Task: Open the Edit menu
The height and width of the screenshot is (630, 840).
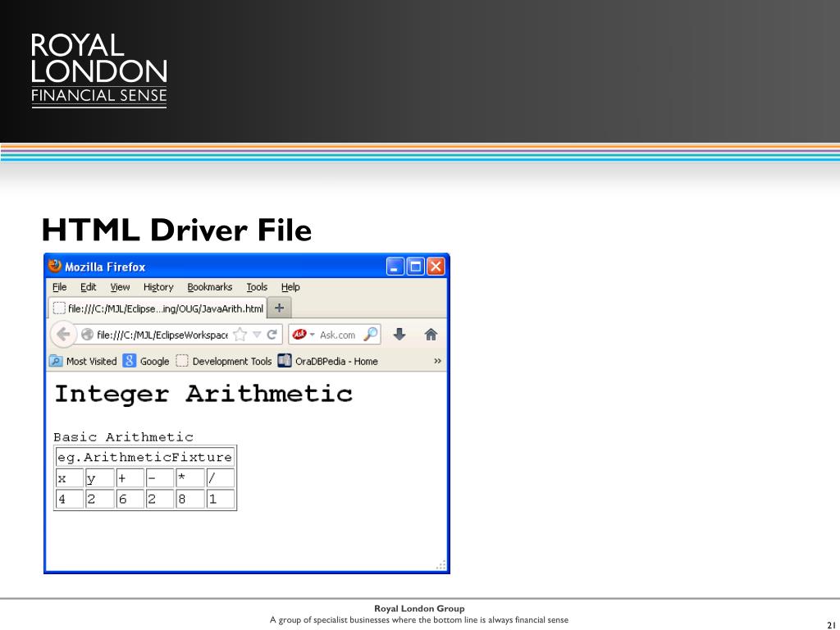Action: tap(89, 287)
